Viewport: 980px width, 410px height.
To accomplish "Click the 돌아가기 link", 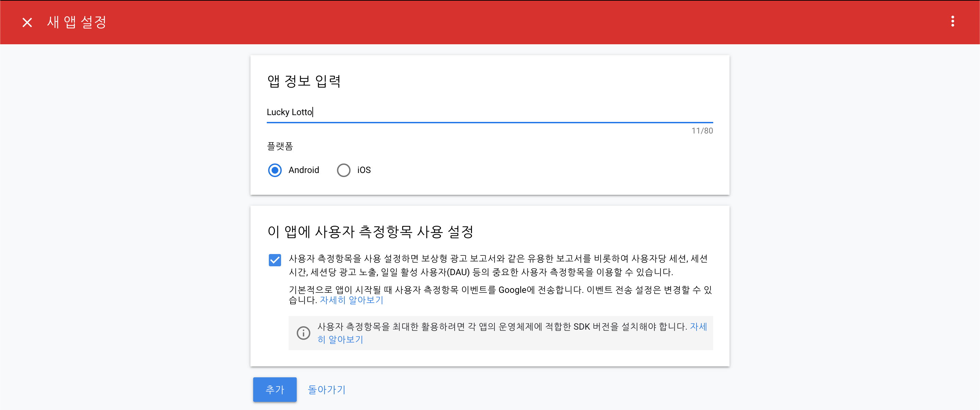I will click(326, 390).
